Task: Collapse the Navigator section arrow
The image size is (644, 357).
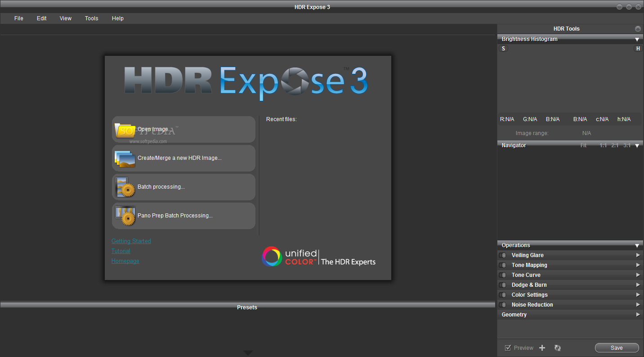Action: click(x=637, y=146)
